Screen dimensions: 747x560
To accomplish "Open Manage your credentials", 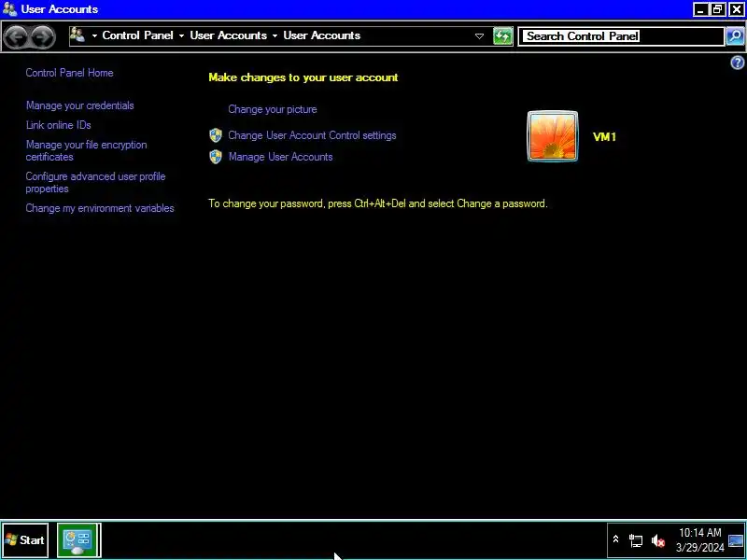I will [x=80, y=105].
